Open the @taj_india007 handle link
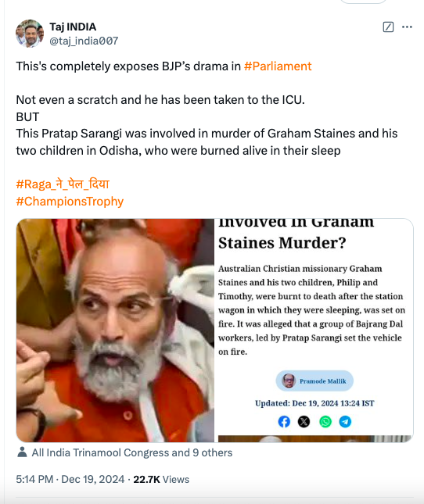The width and height of the screenshot is (424, 504). click(x=84, y=41)
